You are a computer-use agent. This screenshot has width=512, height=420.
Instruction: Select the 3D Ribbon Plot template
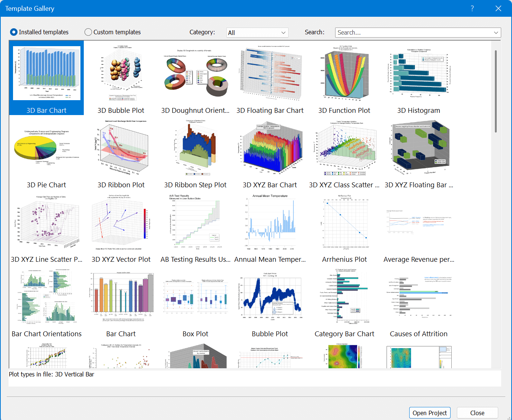[x=121, y=148]
